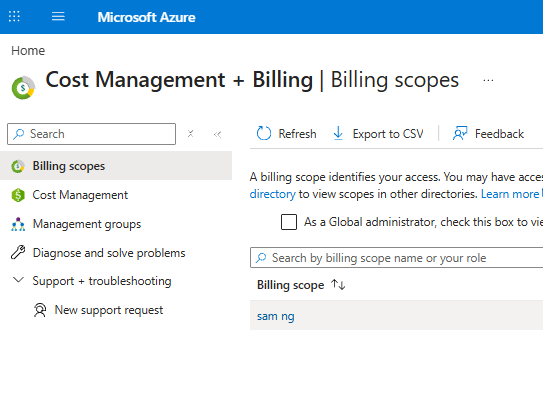Image resolution: width=543 pixels, height=416 pixels.
Task: Open the apps grid launcher icon
Action: pyautogui.click(x=14, y=16)
